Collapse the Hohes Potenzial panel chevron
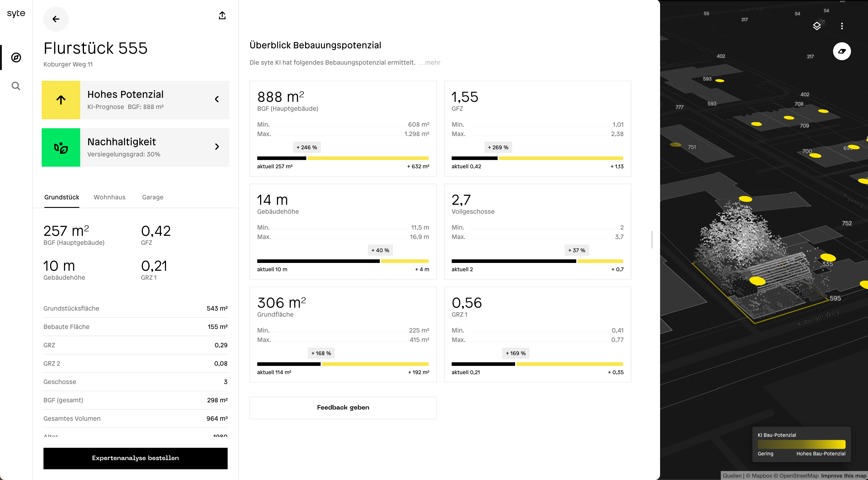This screenshot has height=480, width=868. [x=217, y=99]
